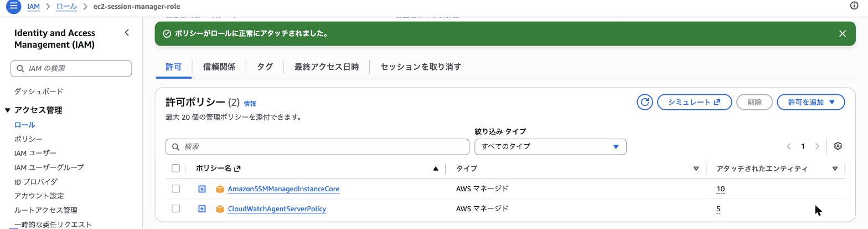Open the hamburger navigation menu icon
The image size is (868, 229).
coord(13,6)
